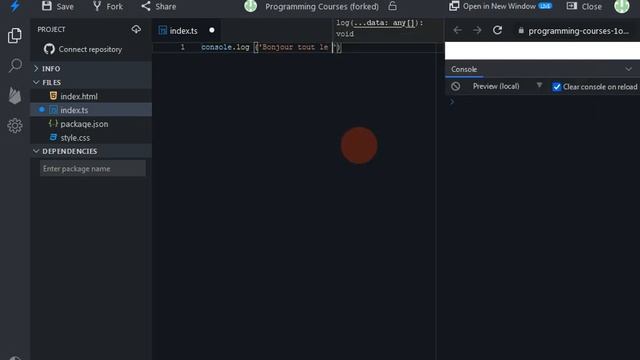Click the lock icon beside project title
The height and width of the screenshot is (360, 640).
(x=392, y=6)
